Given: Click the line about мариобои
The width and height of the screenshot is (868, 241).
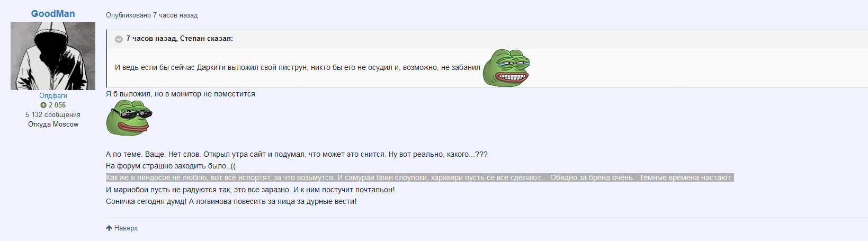Looking at the screenshot, I should [250, 190].
